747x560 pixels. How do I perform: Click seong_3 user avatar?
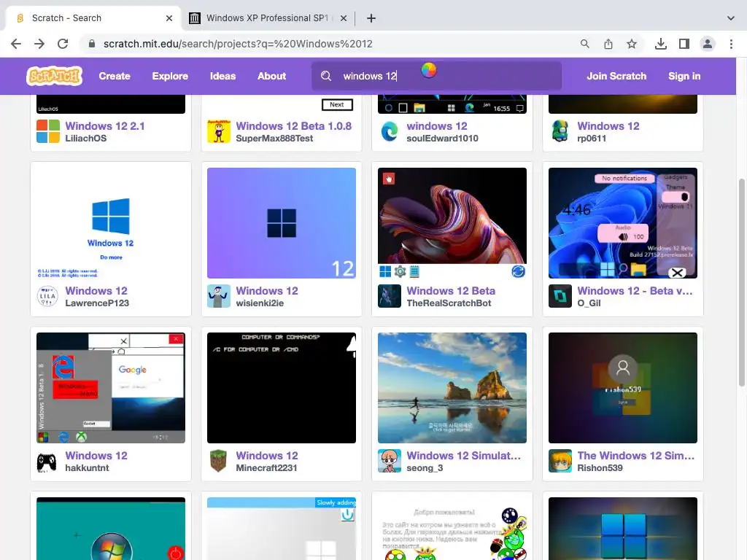pyautogui.click(x=390, y=461)
